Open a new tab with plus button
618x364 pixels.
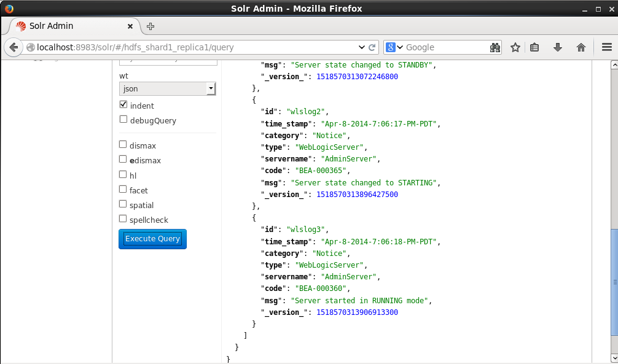coord(150,26)
